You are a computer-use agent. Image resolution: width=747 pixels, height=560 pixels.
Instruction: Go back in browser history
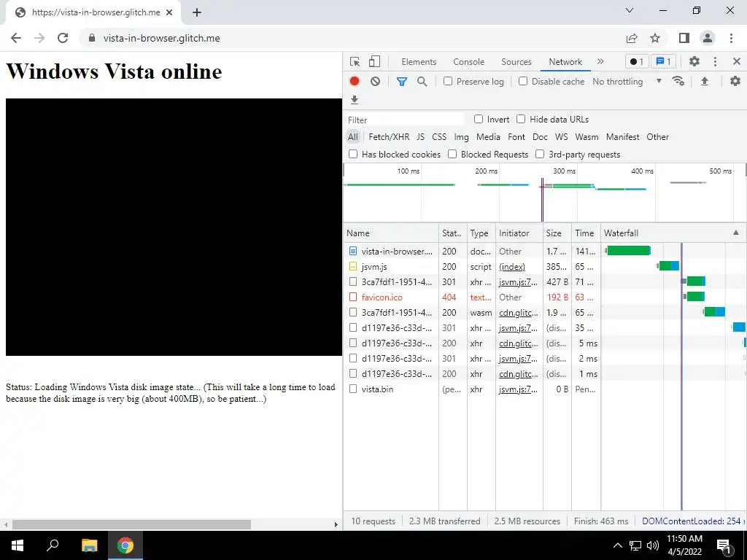[16, 38]
